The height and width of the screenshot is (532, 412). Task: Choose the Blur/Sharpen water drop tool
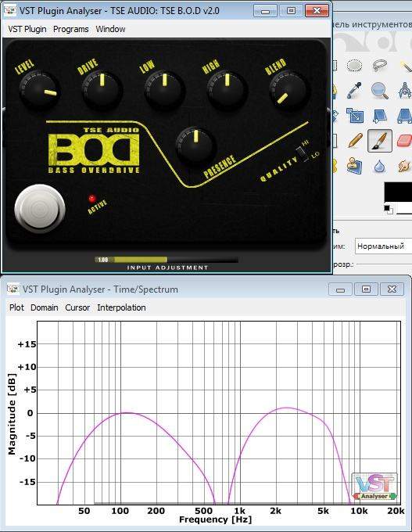click(x=380, y=166)
